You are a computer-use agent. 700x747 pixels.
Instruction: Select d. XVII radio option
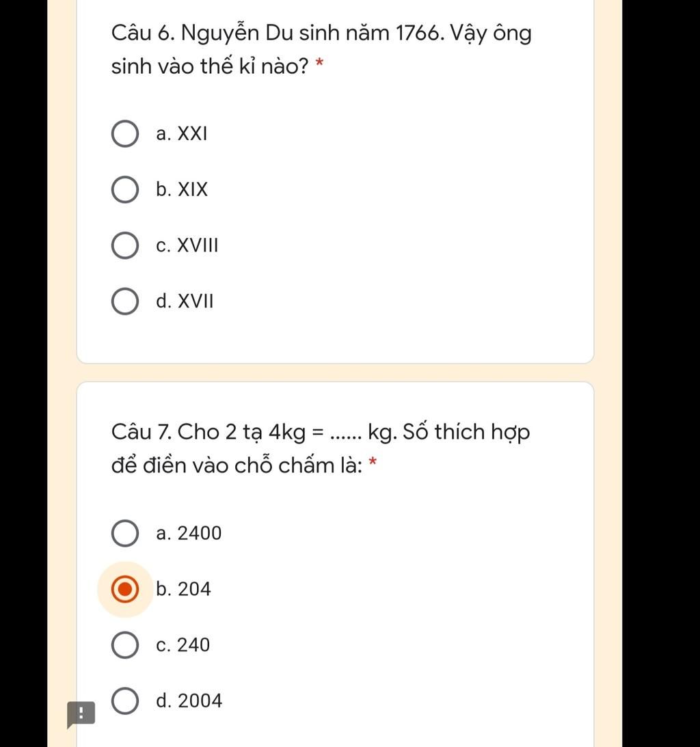click(x=125, y=301)
